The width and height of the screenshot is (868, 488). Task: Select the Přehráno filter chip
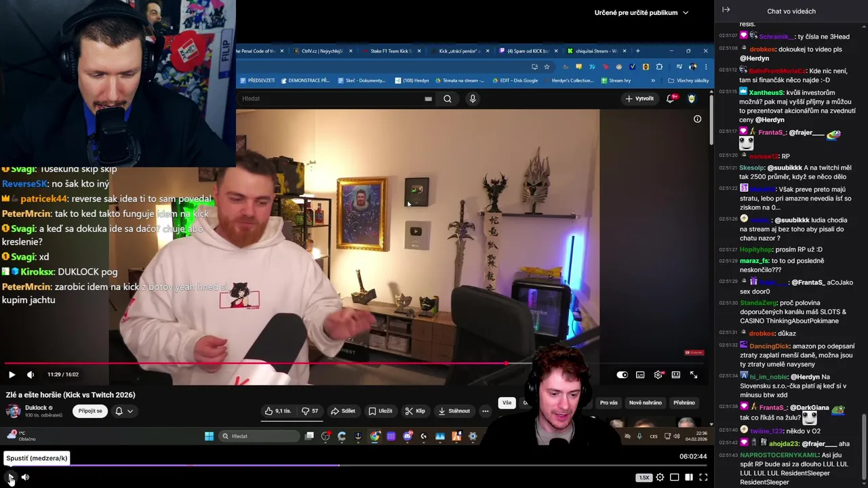pos(684,403)
